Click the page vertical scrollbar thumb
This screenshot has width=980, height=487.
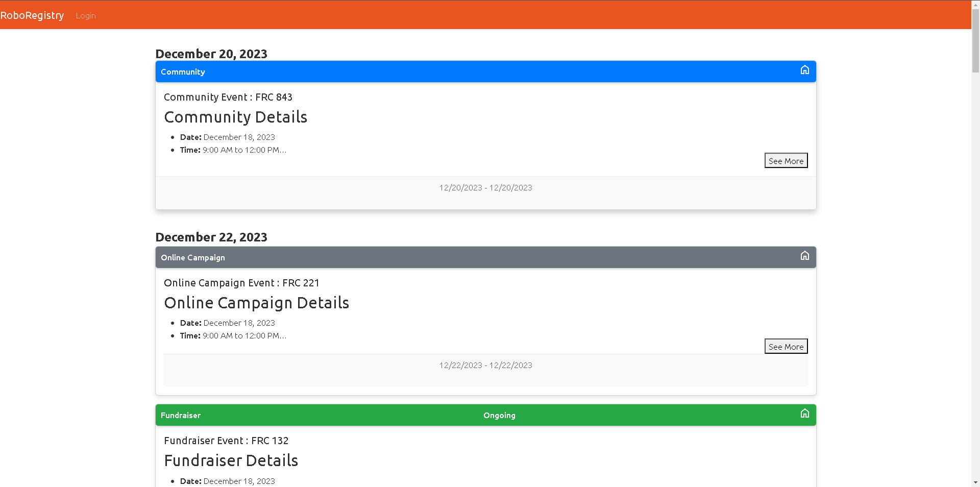pos(975,41)
